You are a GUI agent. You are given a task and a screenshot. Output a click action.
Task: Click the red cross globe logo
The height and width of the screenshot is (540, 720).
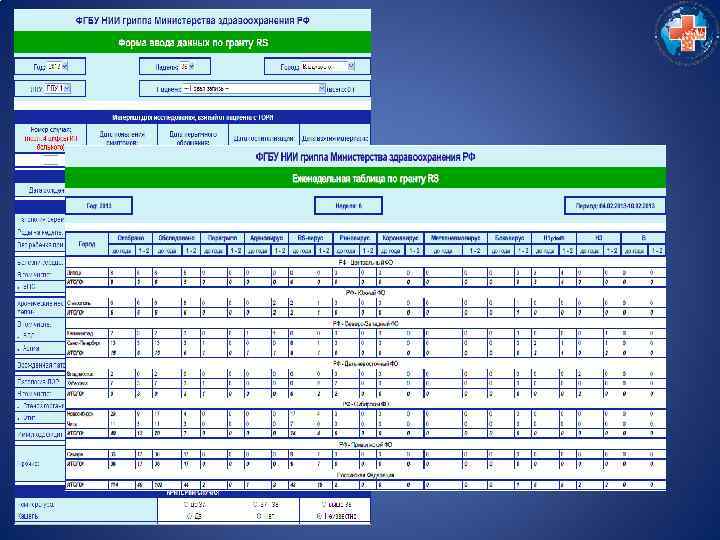click(686, 34)
